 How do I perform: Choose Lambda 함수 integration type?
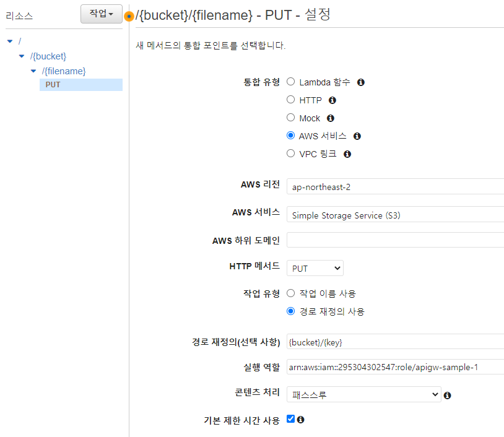click(290, 82)
